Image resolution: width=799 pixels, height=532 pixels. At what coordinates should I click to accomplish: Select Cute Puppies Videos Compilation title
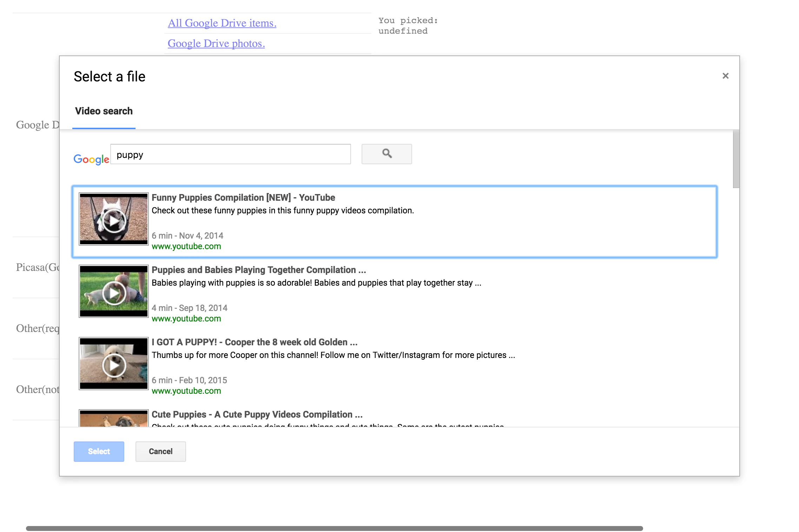pos(257,414)
